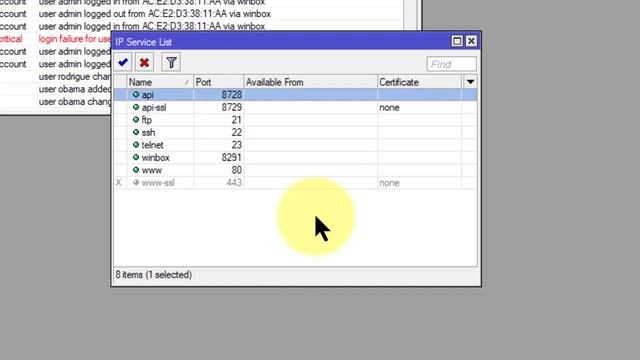The width and height of the screenshot is (640, 360).
Task: Click the status icon of the api service
Action: coord(136,94)
